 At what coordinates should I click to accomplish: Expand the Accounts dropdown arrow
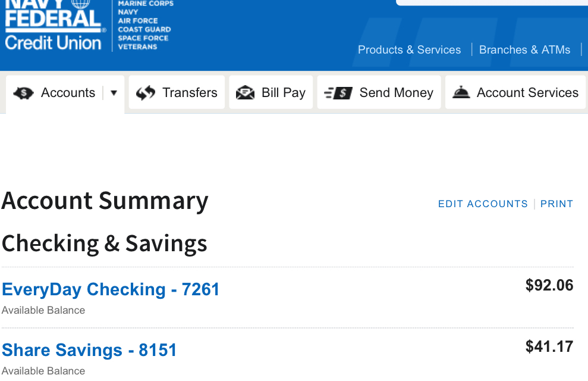pos(114,93)
